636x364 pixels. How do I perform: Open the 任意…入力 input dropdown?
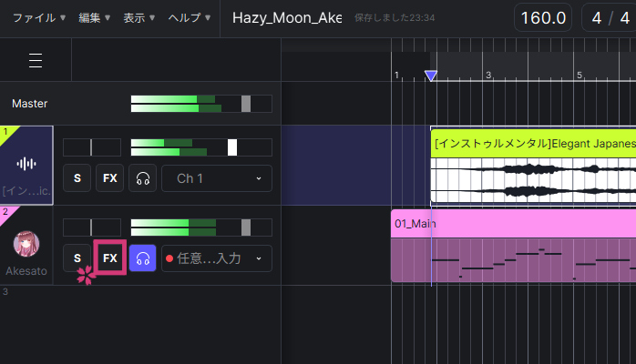216,258
